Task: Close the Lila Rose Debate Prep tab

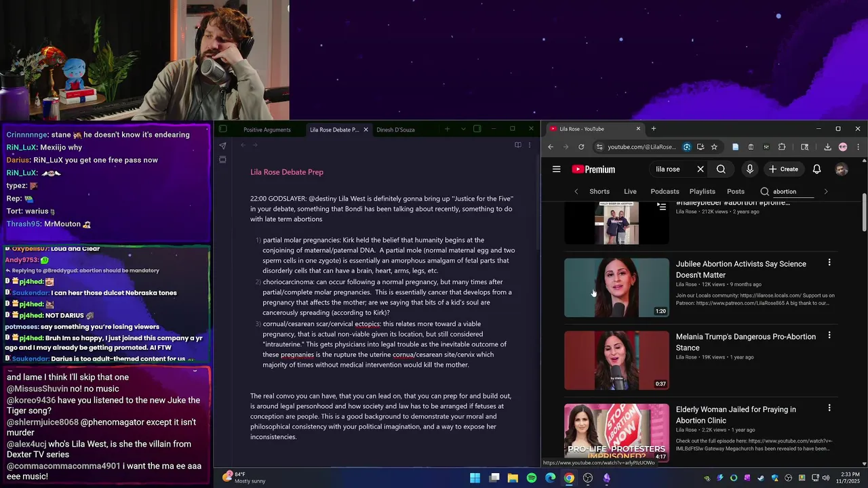Action: point(366,129)
